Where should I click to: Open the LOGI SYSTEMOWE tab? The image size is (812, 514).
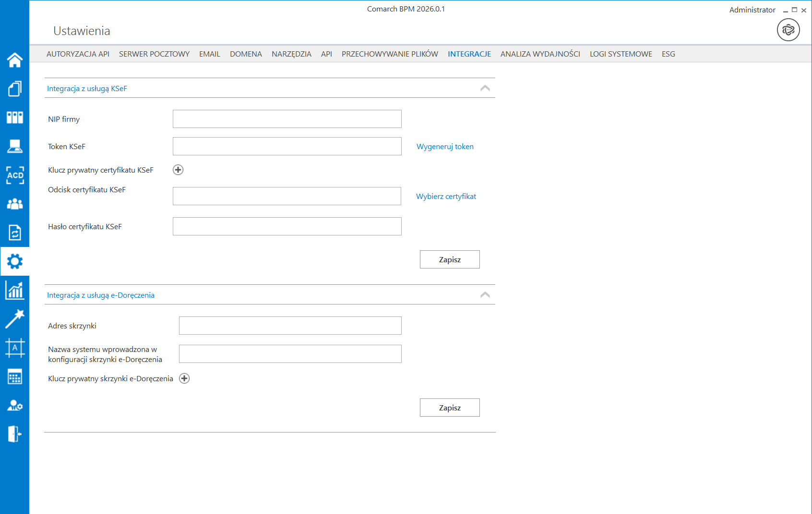(621, 54)
